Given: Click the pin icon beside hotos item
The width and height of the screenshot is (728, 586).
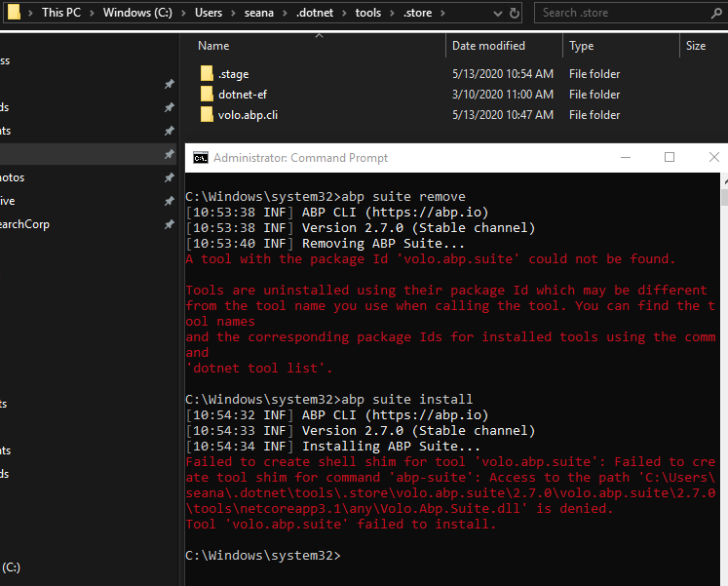Looking at the screenshot, I should pyautogui.click(x=169, y=177).
